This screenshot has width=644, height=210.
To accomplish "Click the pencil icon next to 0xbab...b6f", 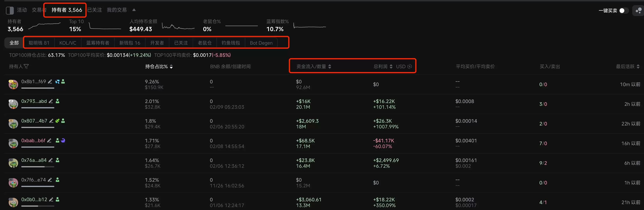I will click(x=49, y=141).
